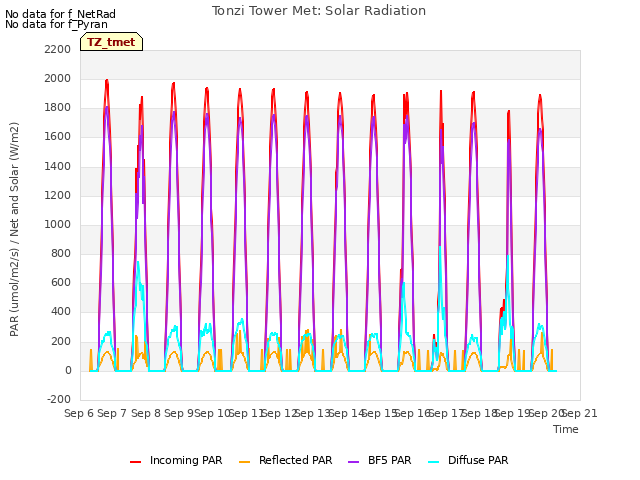The width and height of the screenshot is (640, 480).
Task: Click the y-axis tick value 2000
Action: [x=58, y=78]
